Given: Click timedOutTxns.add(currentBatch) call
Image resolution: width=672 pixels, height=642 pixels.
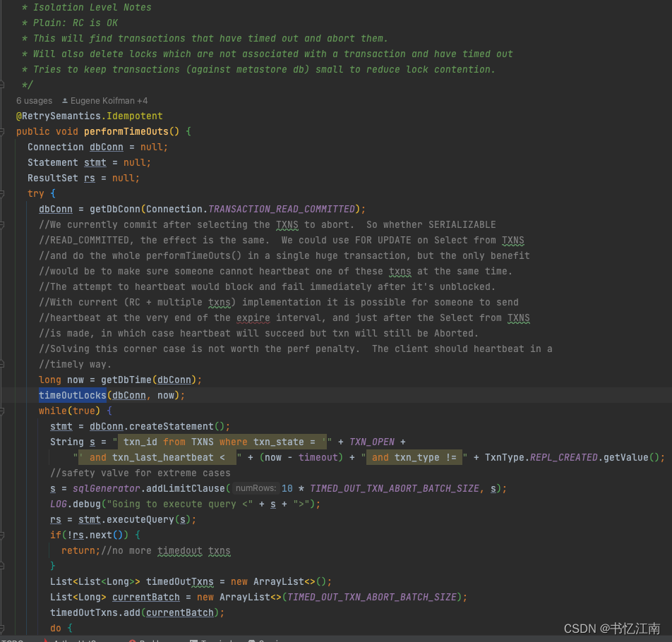Looking at the screenshot, I should [137, 612].
